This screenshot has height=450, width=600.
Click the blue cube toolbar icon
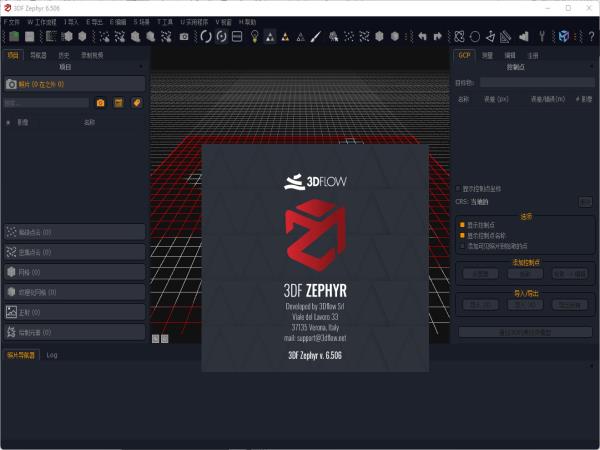564,37
